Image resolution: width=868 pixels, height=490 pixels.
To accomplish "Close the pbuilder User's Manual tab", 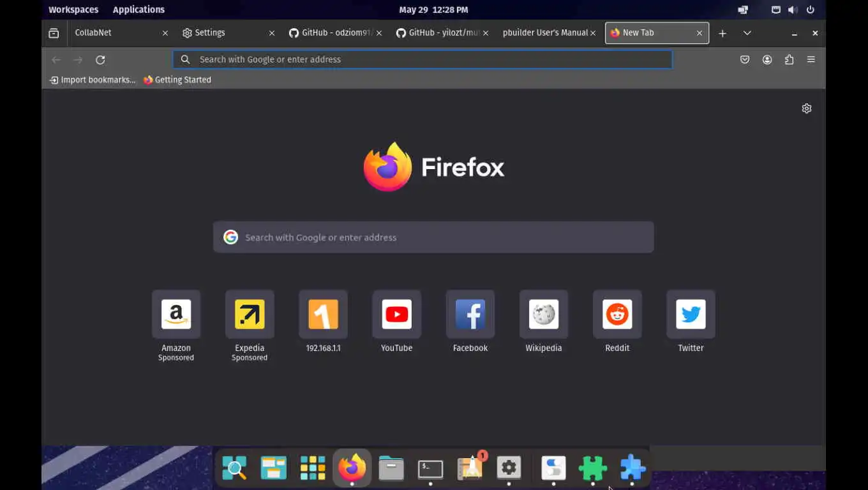I will (593, 33).
